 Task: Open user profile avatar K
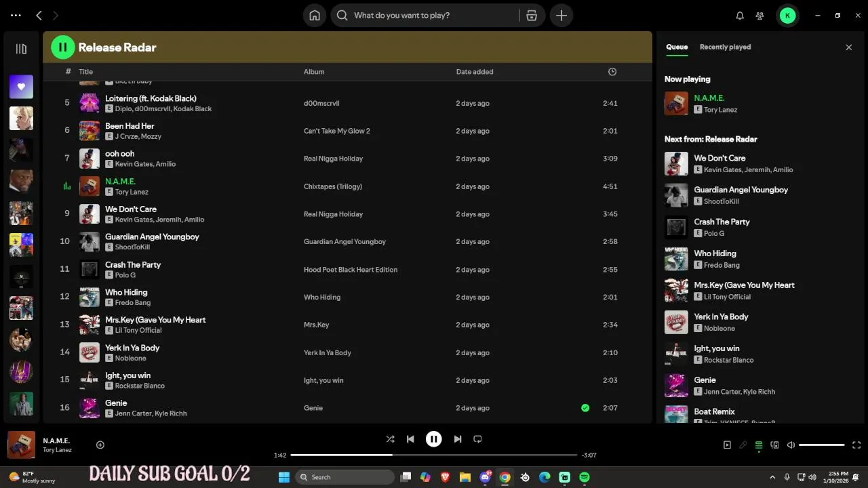coord(787,16)
